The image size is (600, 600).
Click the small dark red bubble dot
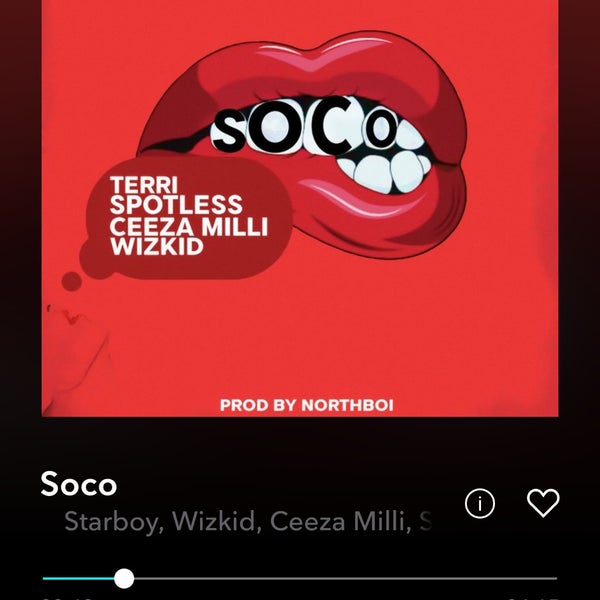tap(72, 282)
